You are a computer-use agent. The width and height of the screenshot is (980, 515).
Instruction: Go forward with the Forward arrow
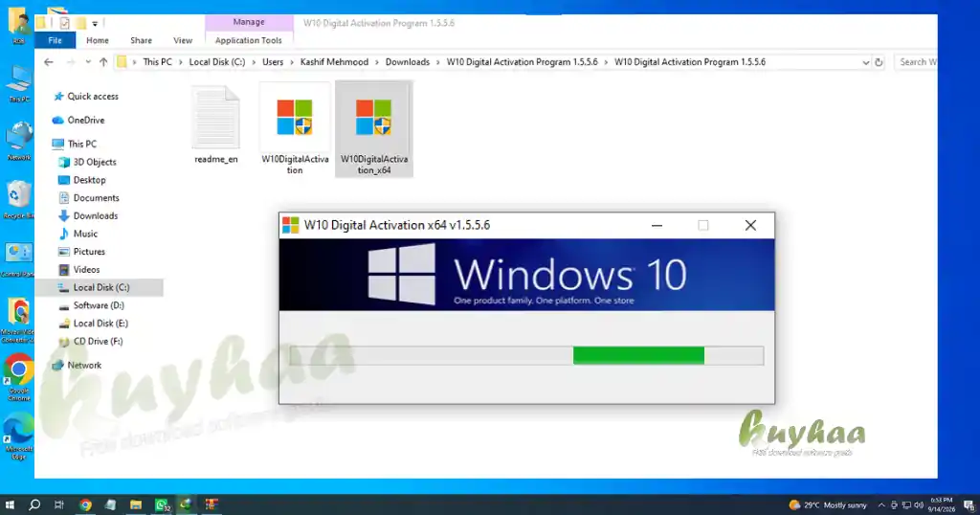click(x=71, y=62)
